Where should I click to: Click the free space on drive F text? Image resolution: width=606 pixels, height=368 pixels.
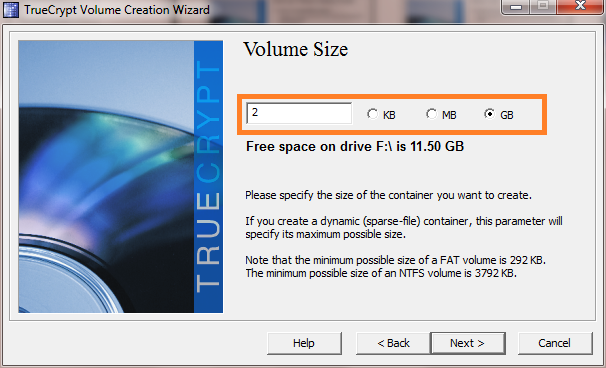coord(355,147)
